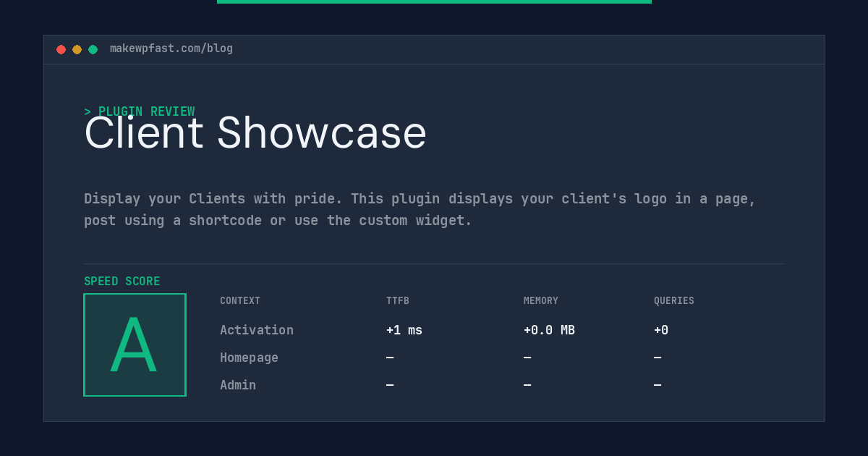The image size is (868, 456).
Task: Click the QUERIES column header
Action: (674, 301)
